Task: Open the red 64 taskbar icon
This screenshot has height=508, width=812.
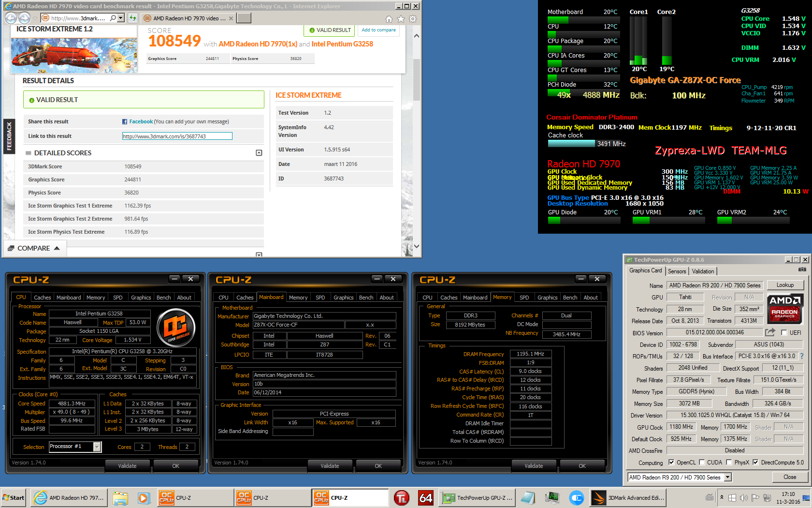Action: [426, 497]
